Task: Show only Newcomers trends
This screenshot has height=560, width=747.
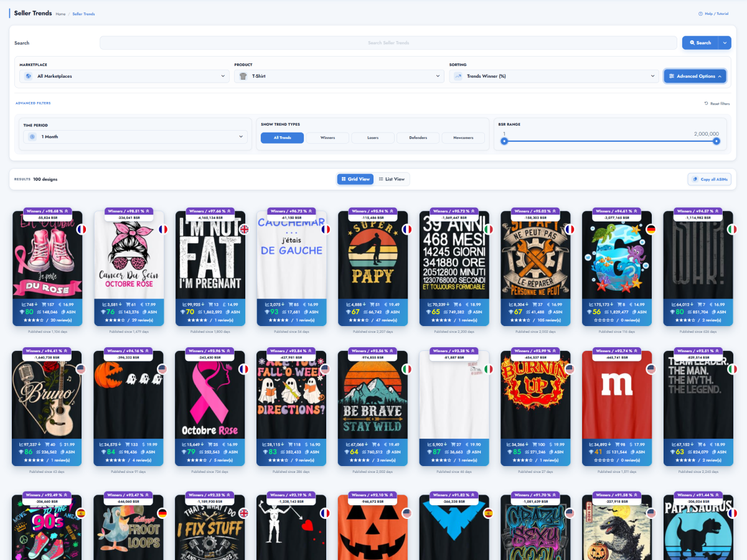Action: point(463,138)
